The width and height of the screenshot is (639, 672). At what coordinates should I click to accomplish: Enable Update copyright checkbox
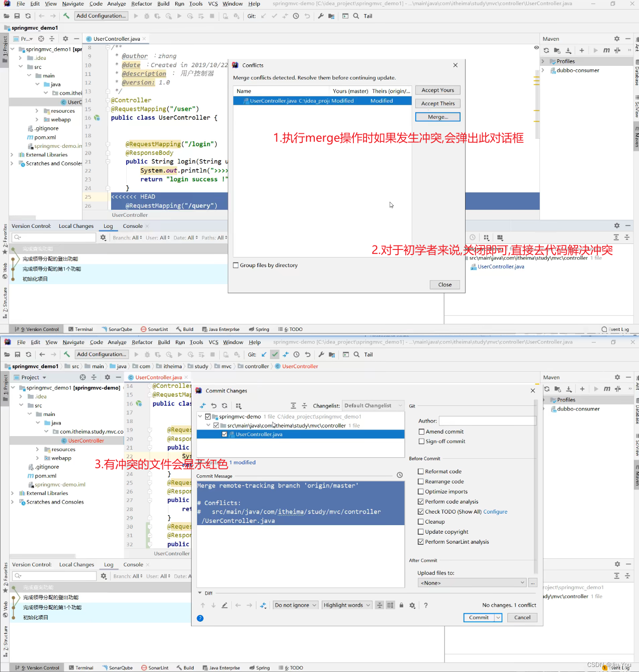click(x=421, y=532)
